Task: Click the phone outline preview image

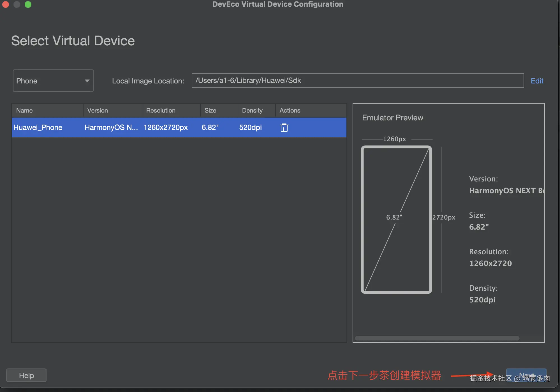Action: click(x=396, y=220)
